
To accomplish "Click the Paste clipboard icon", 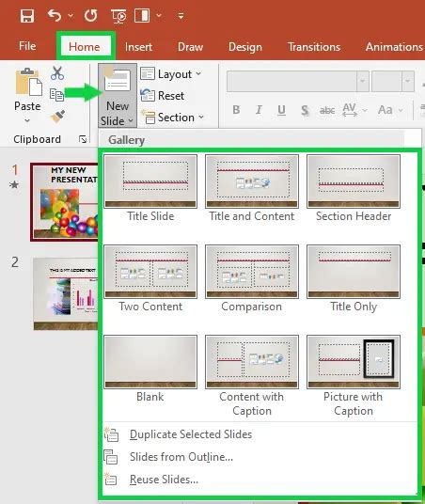I will point(28,82).
